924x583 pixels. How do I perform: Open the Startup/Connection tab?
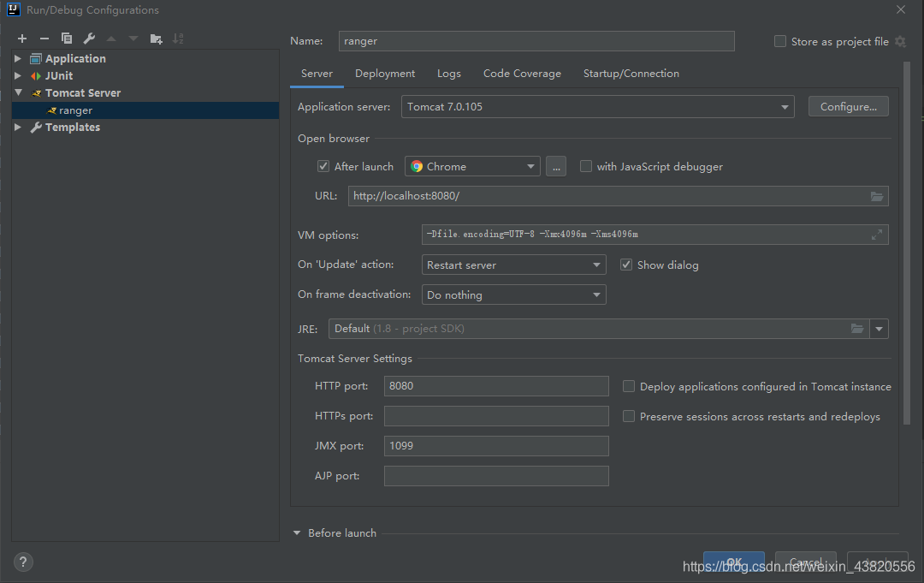pyautogui.click(x=631, y=74)
